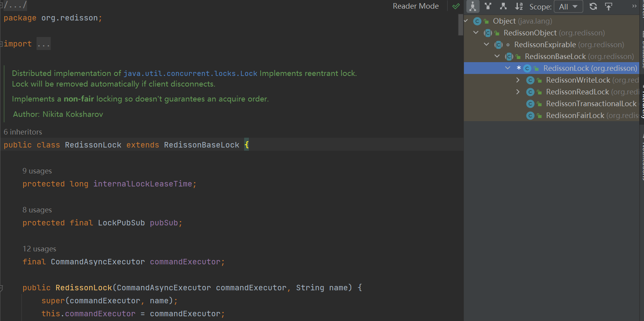Expand the RedissonWriteLock hierarchy node

pos(518,80)
